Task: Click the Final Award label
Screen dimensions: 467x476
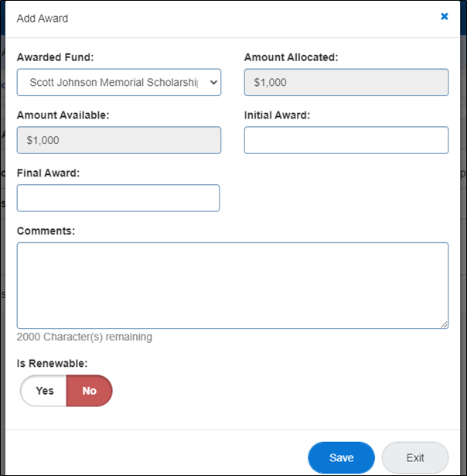Action: point(48,173)
